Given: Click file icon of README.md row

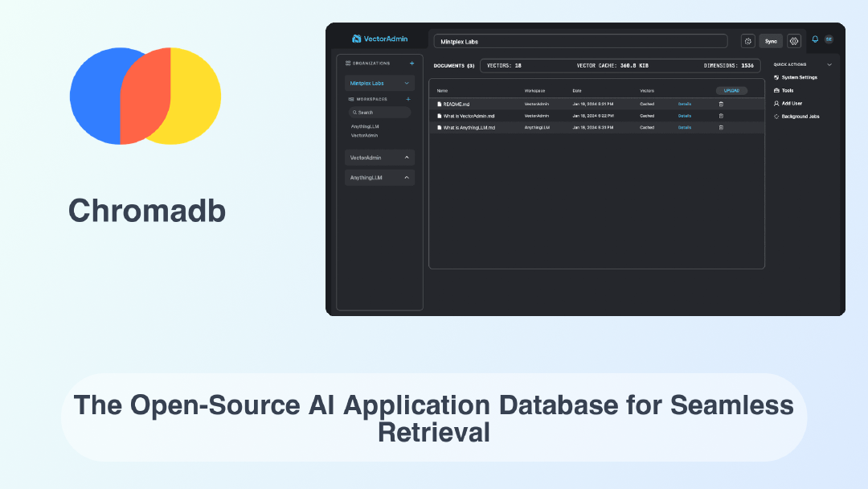Looking at the screenshot, I should coord(440,104).
